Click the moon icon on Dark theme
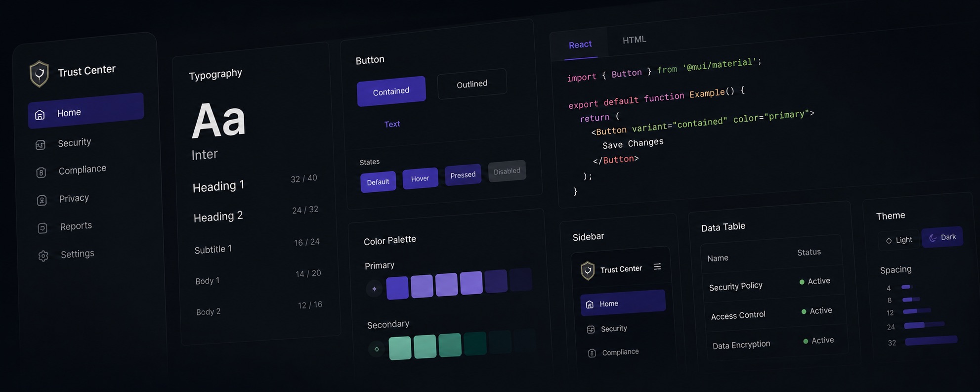Screen dimensions: 980x392 pyautogui.click(x=933, y=238)
